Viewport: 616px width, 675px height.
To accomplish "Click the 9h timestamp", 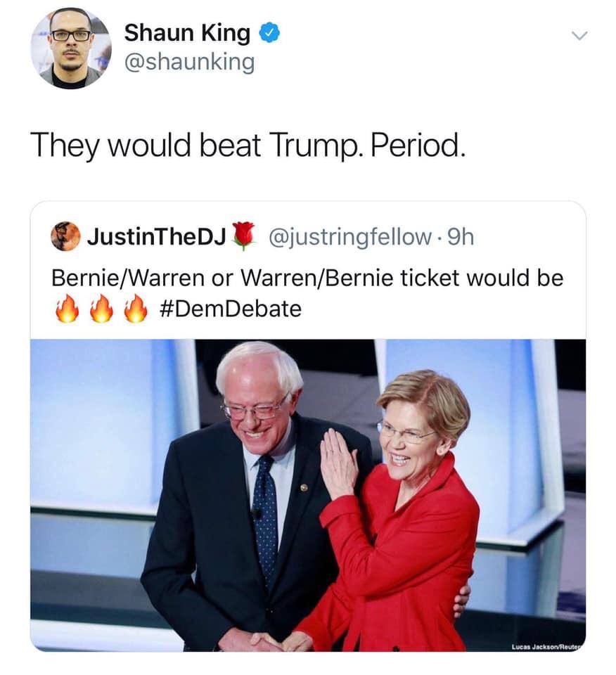I will point(461,237).
